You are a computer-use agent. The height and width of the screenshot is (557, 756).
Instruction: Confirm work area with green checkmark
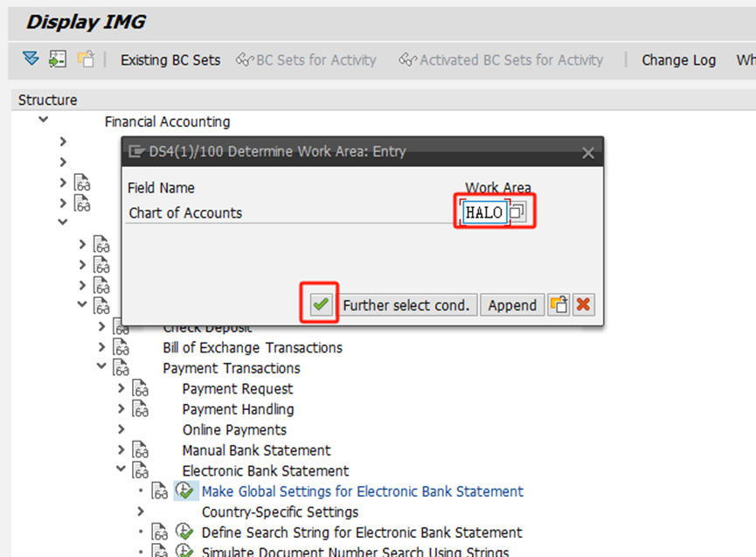click(x=321, y=305)
